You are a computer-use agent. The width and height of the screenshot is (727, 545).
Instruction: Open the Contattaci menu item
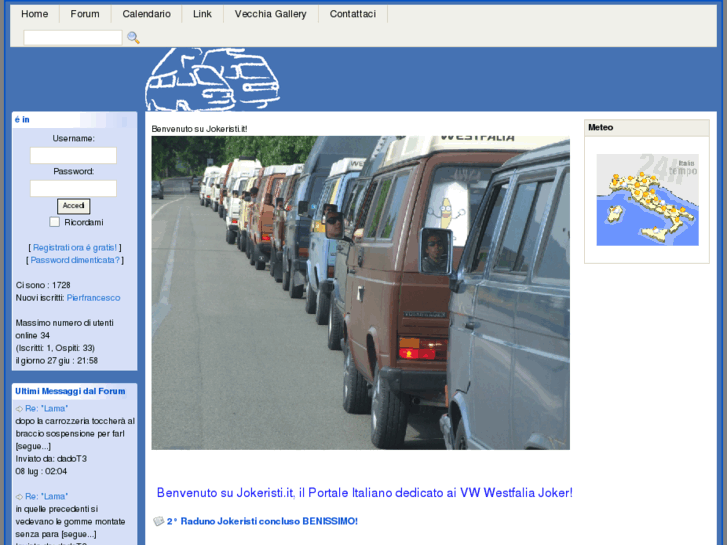pos(353,14)
